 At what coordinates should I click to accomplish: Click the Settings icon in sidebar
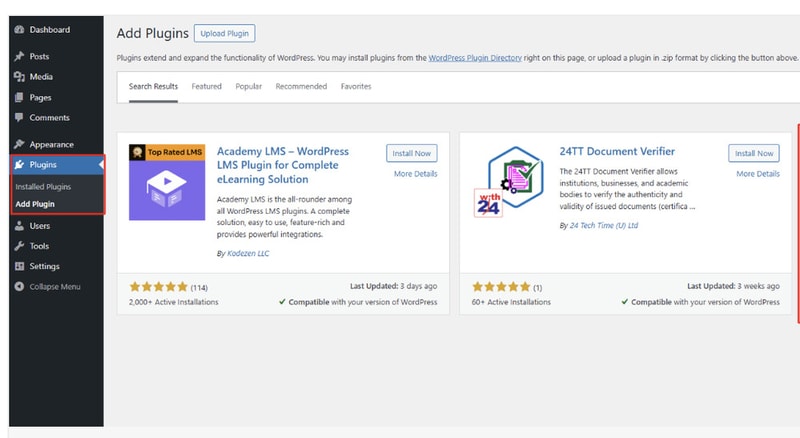click(x=19, y=266)
